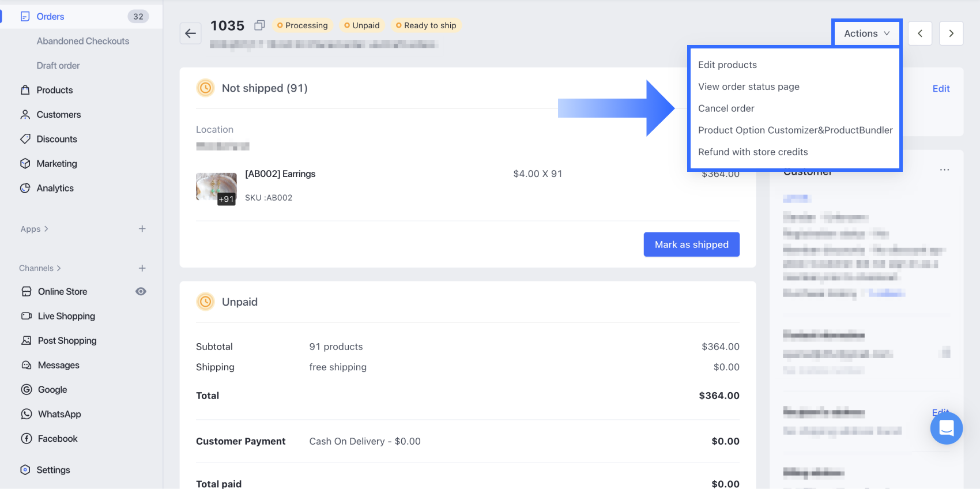
Task: Select Cancel order from the Actions menu
Action: click(726, 108)
